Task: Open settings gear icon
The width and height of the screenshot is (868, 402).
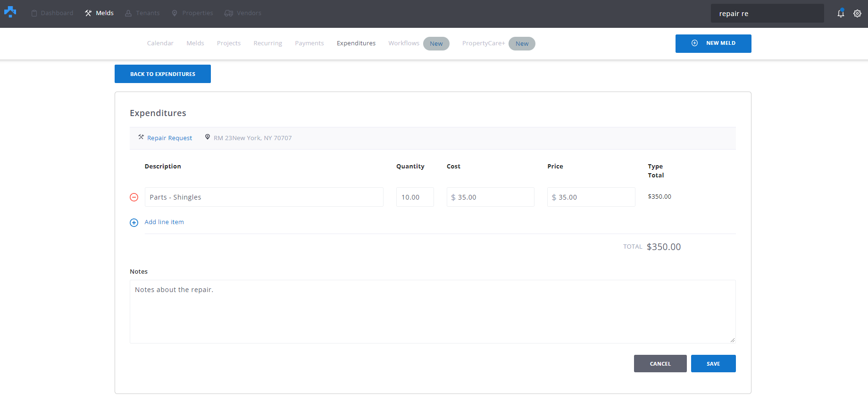Action: click(857, 13)
